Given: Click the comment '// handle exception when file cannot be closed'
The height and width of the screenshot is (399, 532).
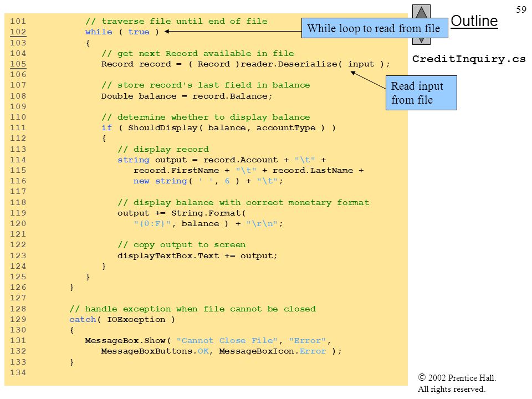Looking at the screenshot, I should [192, 309].
